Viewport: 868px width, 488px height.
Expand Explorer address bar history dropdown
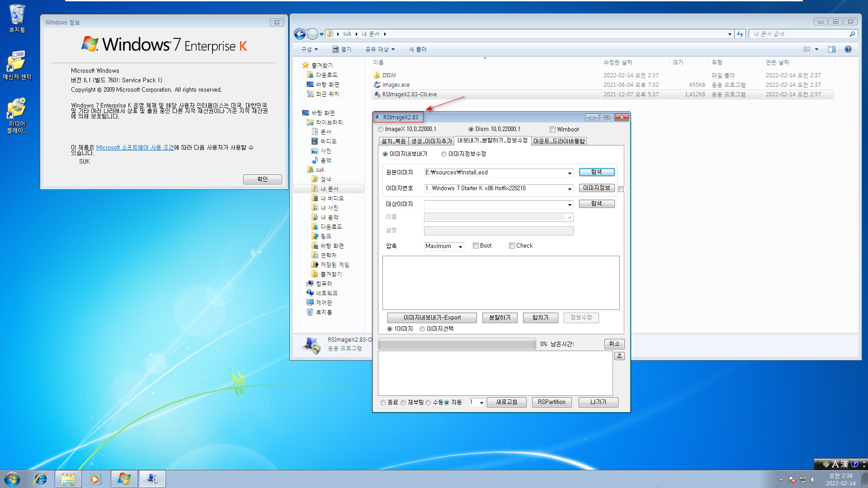click(730, 34)
